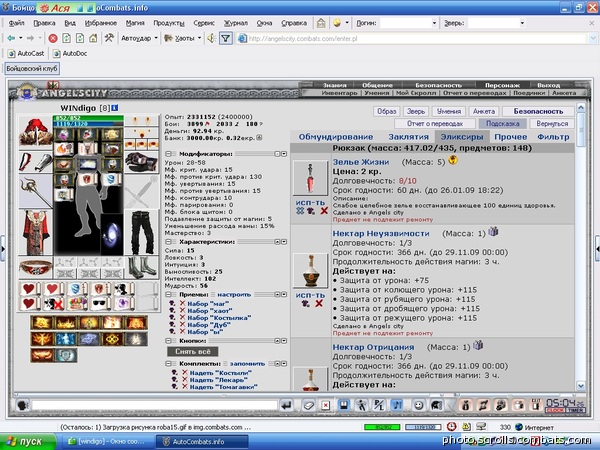Image resolution: width=600 pixels, height=450 pixels.
Task: Click the walking figure icon in the bottom bar
Action: click(361, 405)
